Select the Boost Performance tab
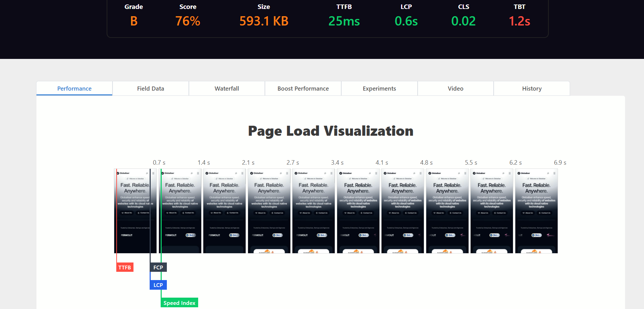 coord(303,89)
